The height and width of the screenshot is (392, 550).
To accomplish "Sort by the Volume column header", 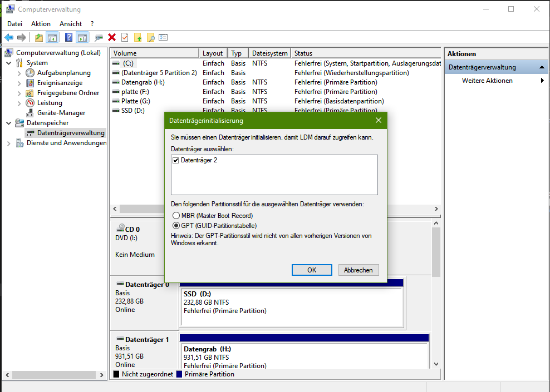I will pos(154,53).
